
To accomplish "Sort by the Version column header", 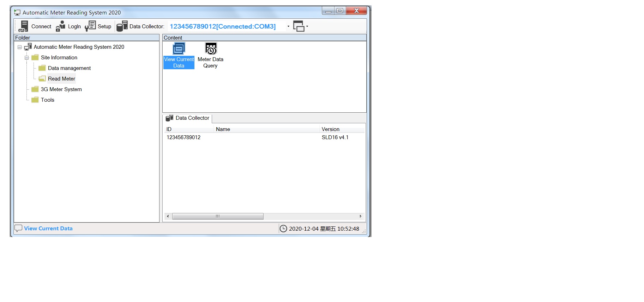I will [330, 129].
